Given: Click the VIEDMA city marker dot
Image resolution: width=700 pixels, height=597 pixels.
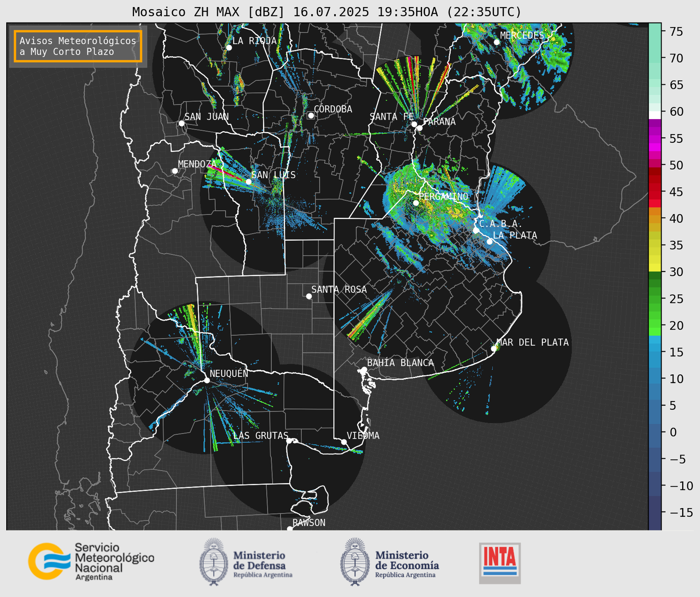Looking at the screenshot, I should coord(344,442).
